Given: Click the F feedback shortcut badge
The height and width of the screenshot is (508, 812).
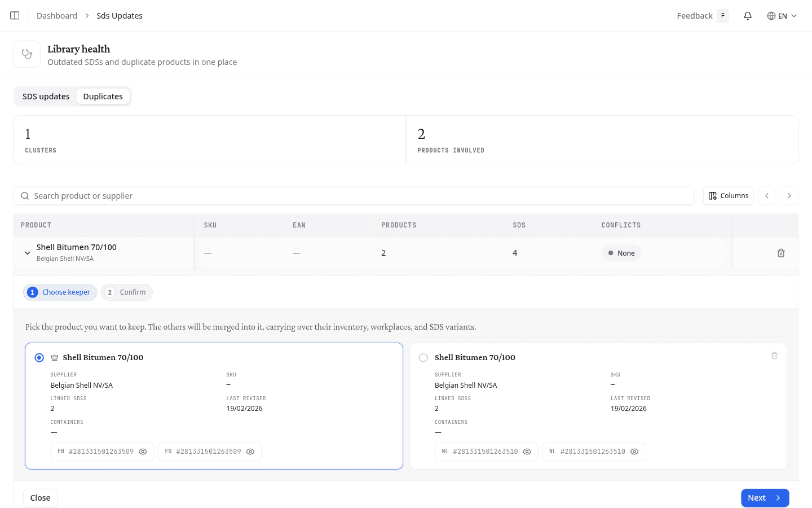Looking at the screenshot, I should [723, 16].
